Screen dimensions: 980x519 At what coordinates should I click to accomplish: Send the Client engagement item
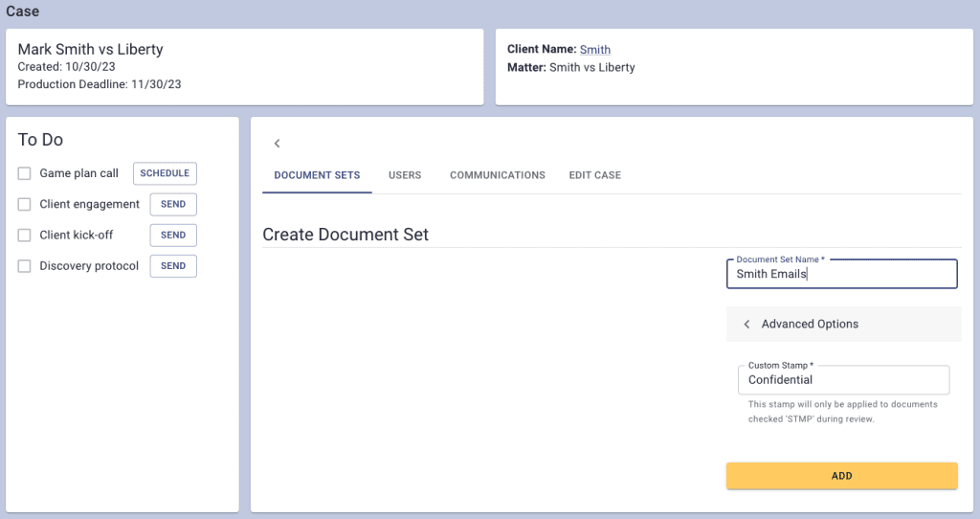[173, 204]
